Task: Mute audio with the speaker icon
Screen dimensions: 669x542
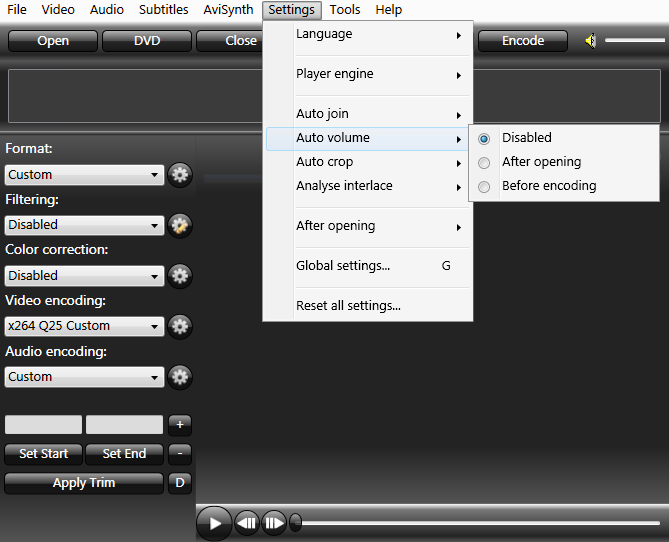Action: coord(591,41)
